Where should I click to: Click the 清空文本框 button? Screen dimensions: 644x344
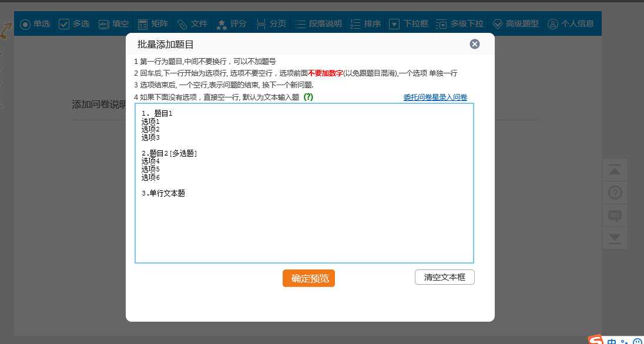point(444,277)
